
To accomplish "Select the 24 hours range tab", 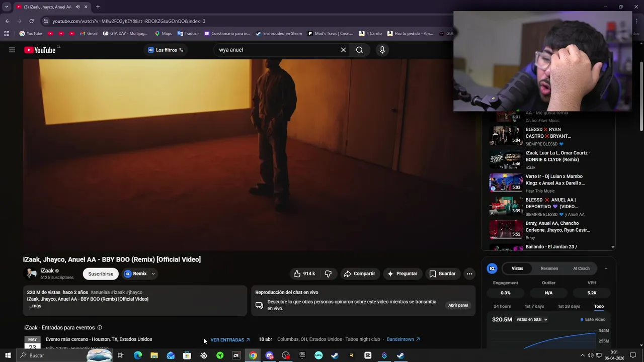I will click(502, 306).
